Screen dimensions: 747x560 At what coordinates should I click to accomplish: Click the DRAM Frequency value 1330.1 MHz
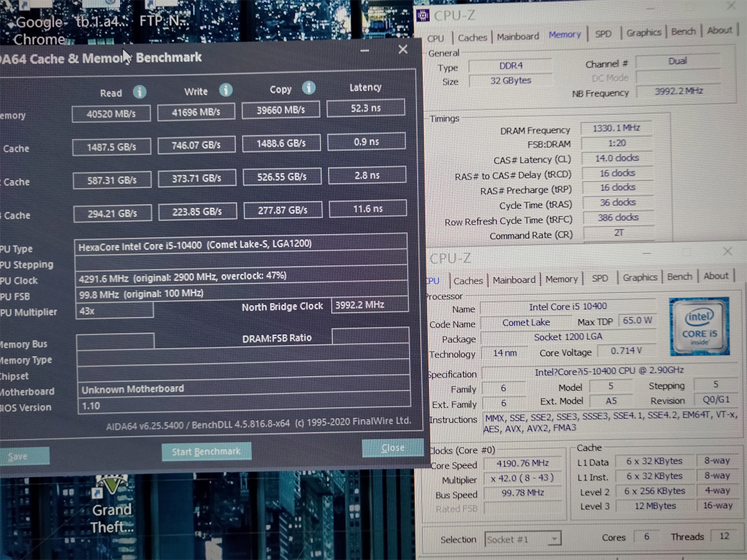click(x=618, y=128)
